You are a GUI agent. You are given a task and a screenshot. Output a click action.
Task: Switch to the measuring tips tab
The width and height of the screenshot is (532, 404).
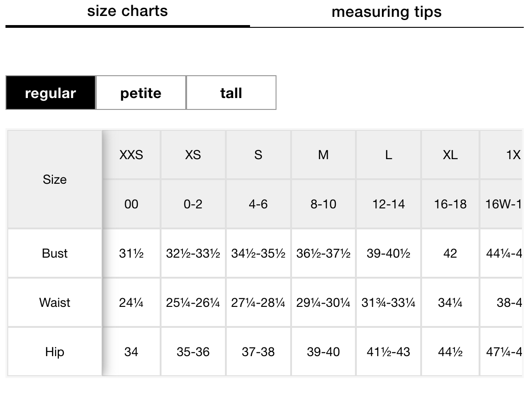(x=387, y=12)
